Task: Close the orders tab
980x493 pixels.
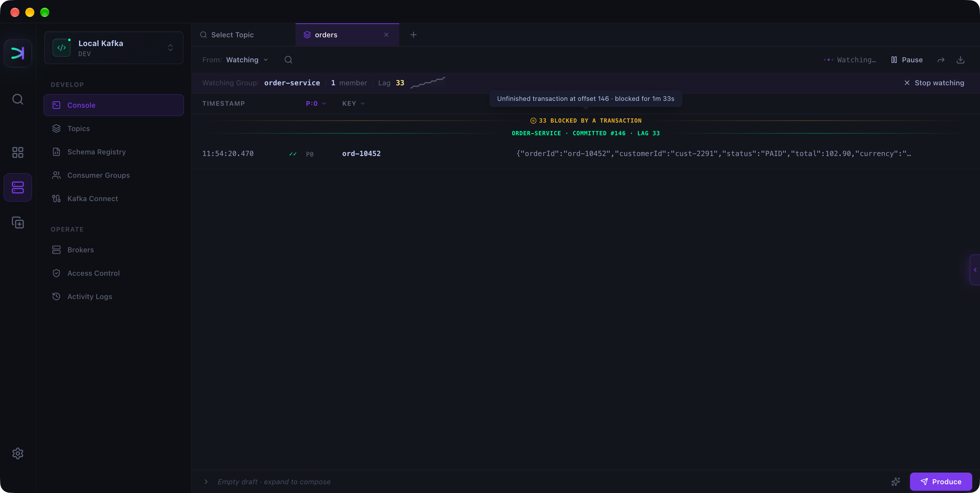Action: (x=386, y=35)
